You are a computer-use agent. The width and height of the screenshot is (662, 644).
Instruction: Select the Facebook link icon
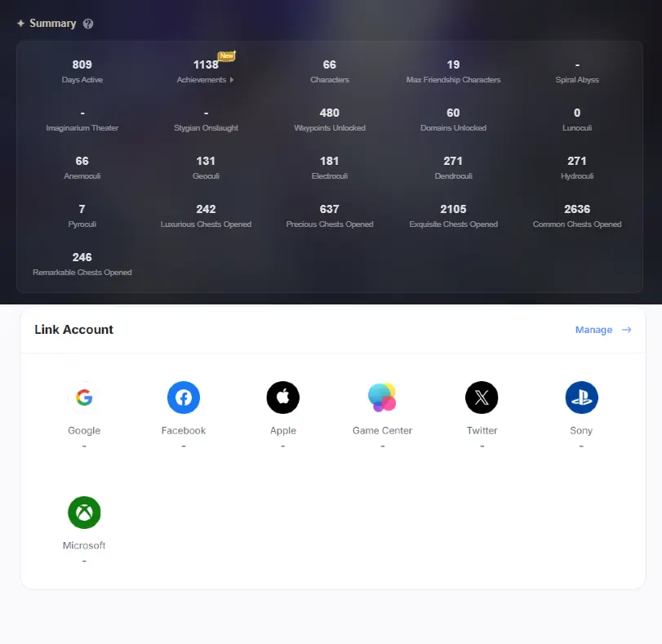click(x=184, y=398)
